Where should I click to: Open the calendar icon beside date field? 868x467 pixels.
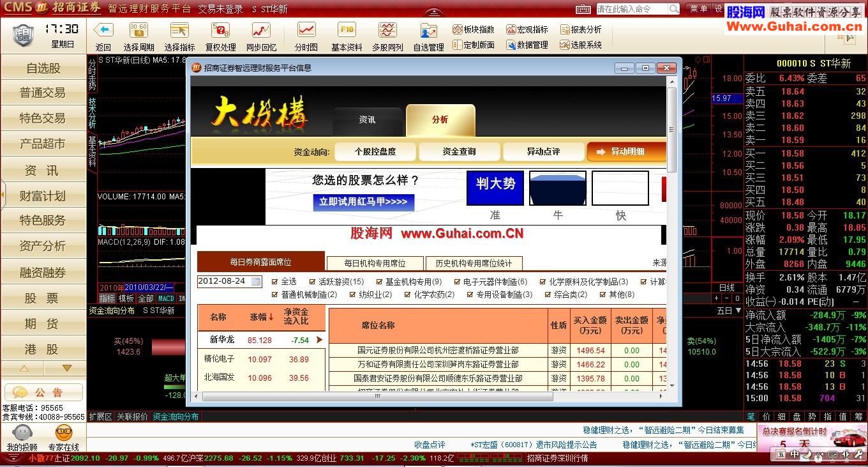(x=256, y=281)
